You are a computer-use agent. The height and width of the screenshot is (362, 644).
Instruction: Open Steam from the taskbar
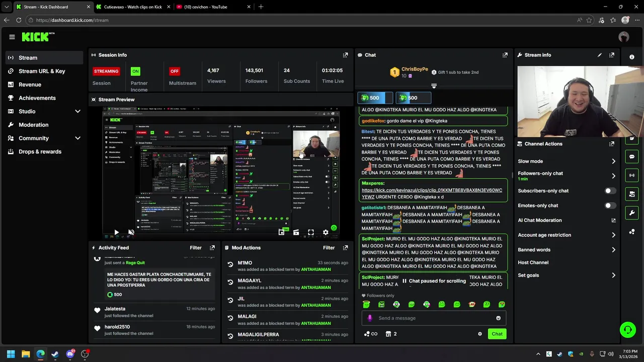(55, 354)
